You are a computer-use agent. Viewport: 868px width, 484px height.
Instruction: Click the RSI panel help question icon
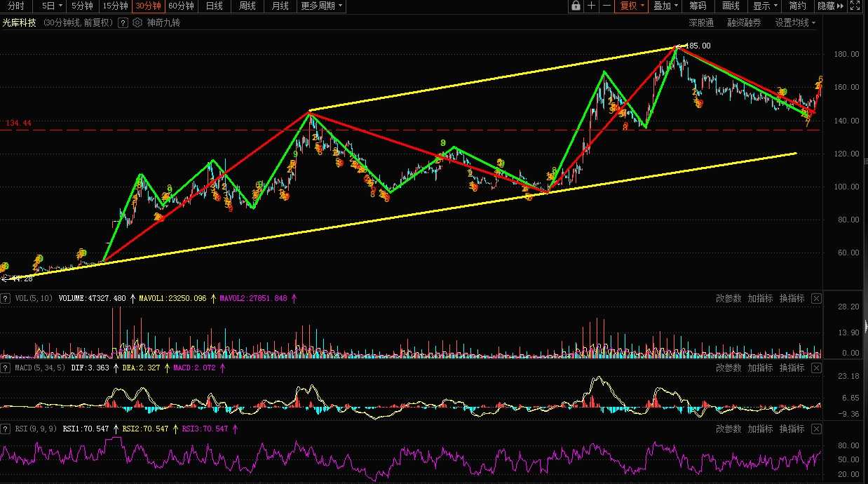click(x=6, y=429)
